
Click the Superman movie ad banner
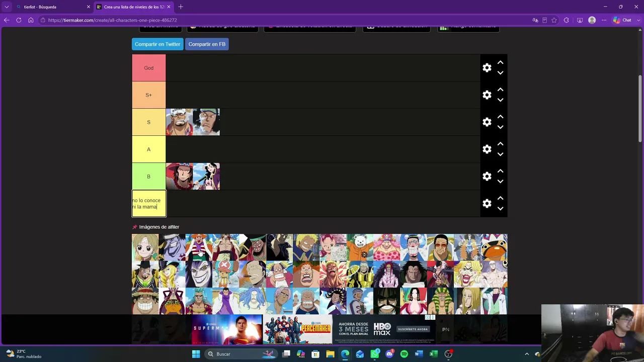click(x=227, y=329)
